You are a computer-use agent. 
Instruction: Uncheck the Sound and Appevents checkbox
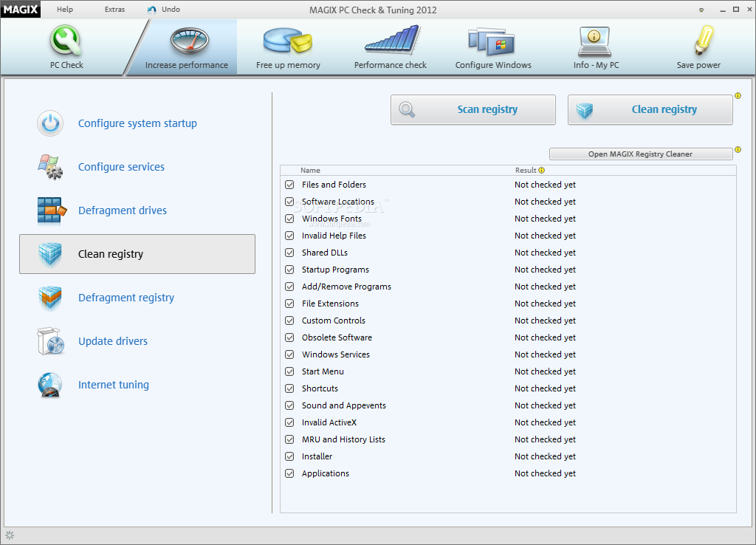click(x=289, y=405)
